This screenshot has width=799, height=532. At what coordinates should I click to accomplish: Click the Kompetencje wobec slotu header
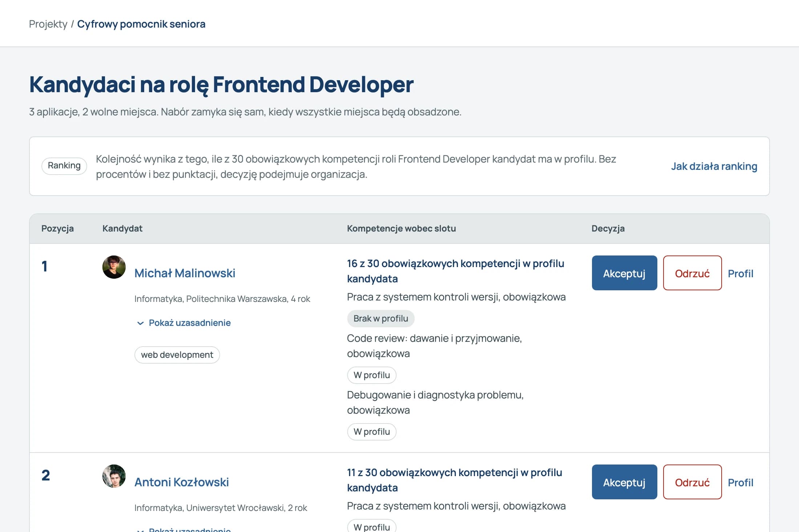click(x=401, y=228)
